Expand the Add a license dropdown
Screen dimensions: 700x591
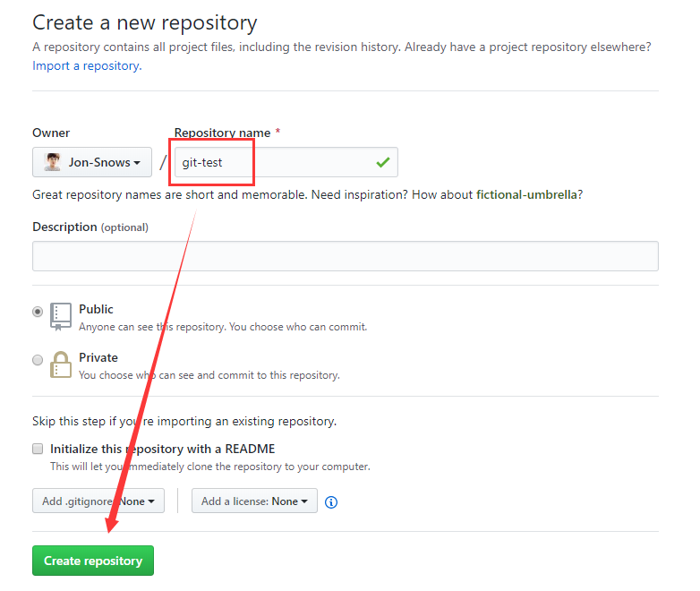[x=254, y=501]
